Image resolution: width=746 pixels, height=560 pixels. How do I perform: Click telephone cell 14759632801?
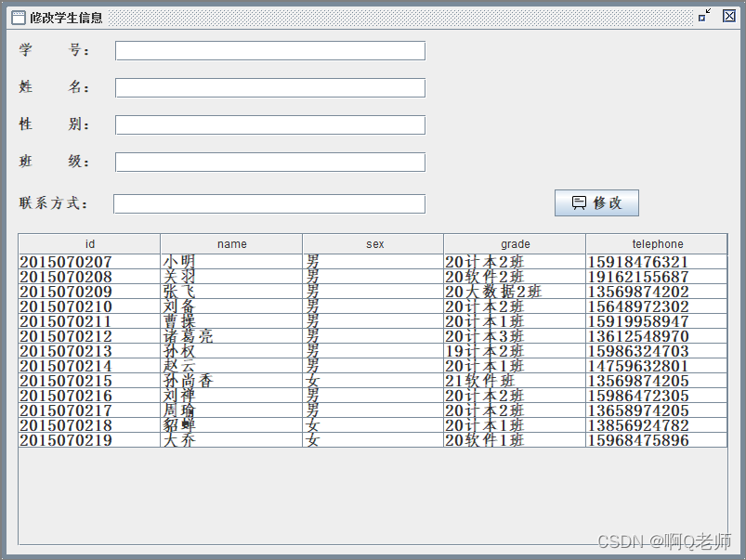click(x=657, y=366)
